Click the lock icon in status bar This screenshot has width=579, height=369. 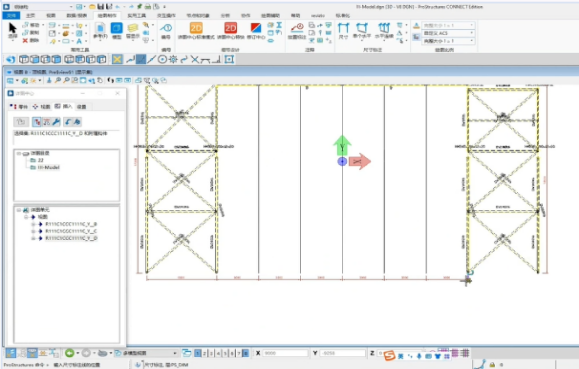pyautogui.click(x=492, y=365)
